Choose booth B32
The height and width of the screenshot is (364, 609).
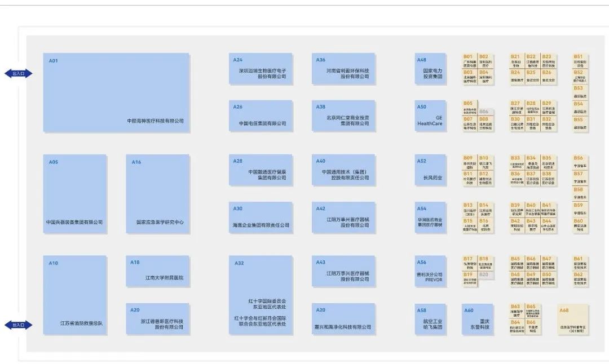click(x=549, y=124)
